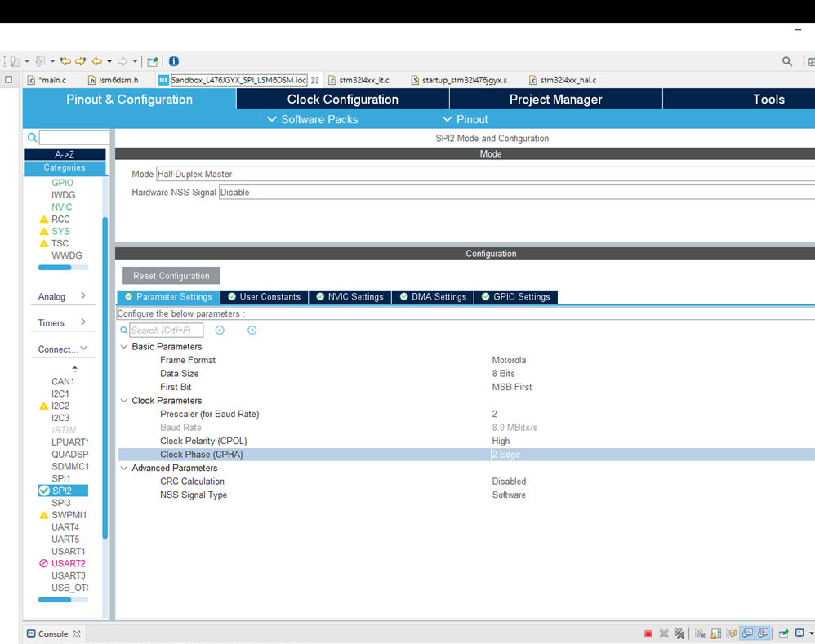This screenshot has height=644, width=815.
Task: Toggle show console on standard error change
Action: click(763, 633)
